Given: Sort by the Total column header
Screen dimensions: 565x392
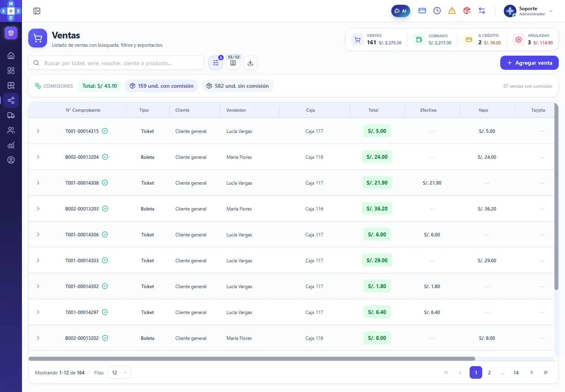Looking at the screenshot, I should coord(373,110).
